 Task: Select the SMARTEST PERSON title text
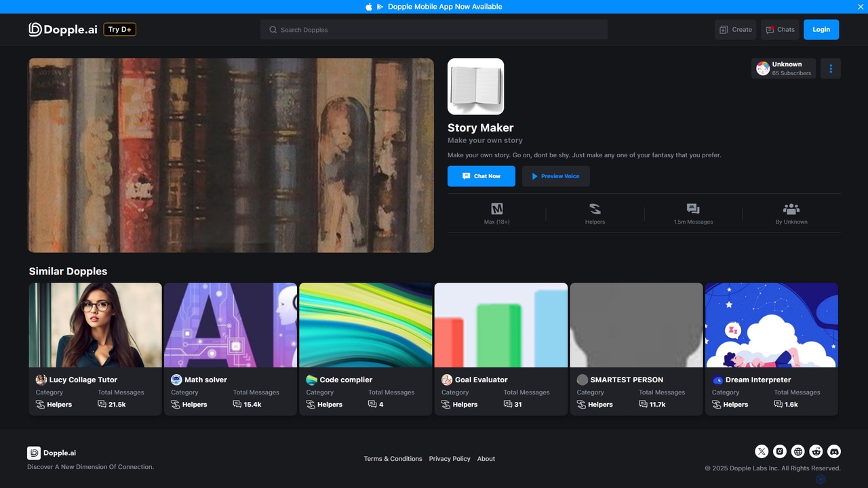tap(627, 380)
